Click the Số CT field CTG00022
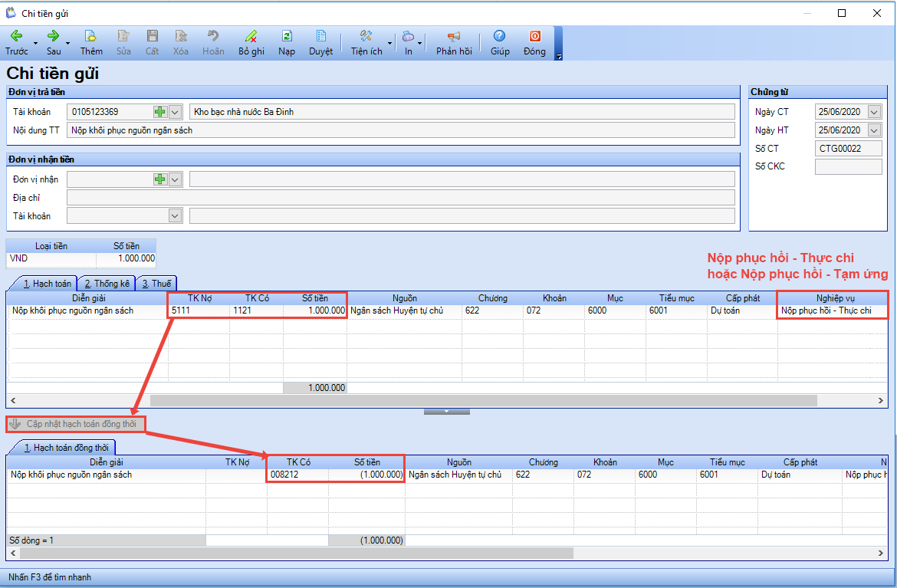897x588 pixels. point(848,149)
